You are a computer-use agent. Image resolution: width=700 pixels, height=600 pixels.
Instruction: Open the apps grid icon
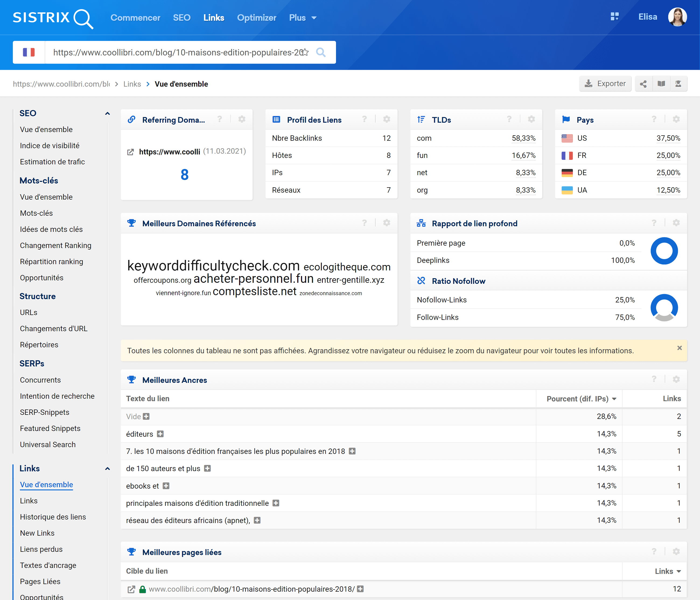[615, 16]
